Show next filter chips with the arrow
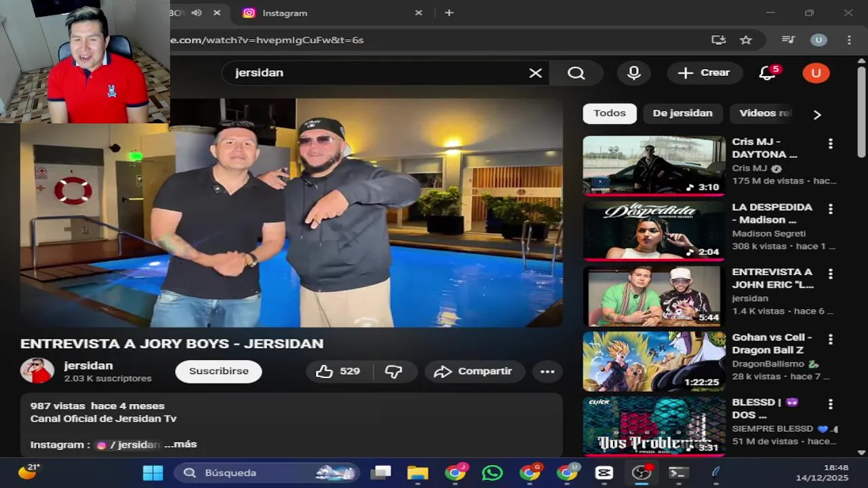Viewport: 868px width, 488px height. [817, 115]
